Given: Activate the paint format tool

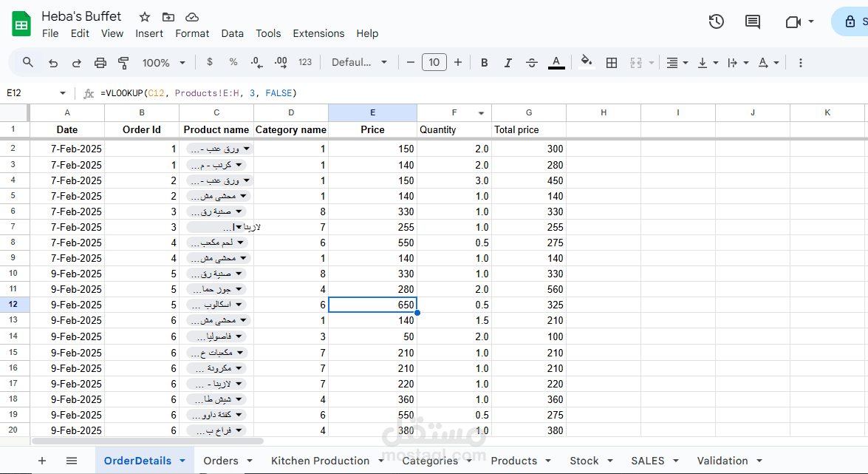Looking at the screenshot, I should pyautogui.click(x=123, y=63).
